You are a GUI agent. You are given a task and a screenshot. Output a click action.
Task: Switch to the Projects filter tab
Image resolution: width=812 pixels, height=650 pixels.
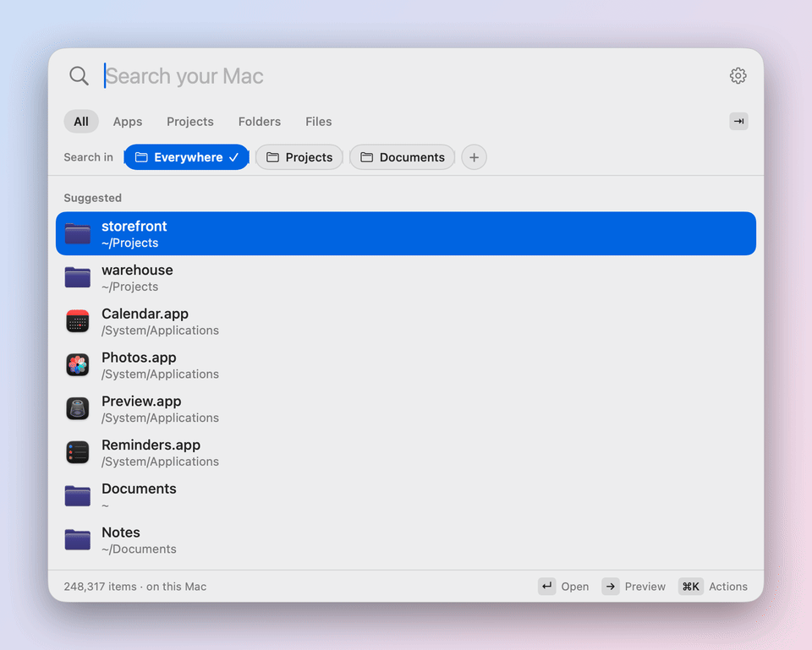click(x=190, y=122)
